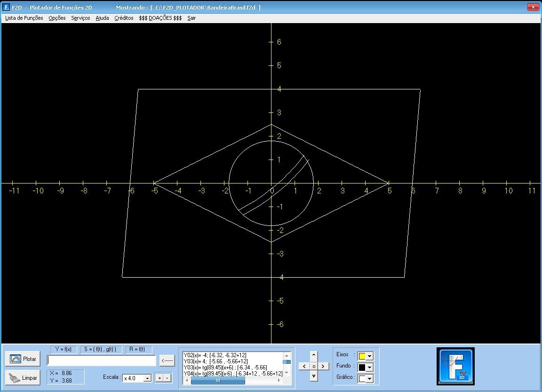Select list entry Y02(x)= -4; [-6.32, -6.32+12]
Screen dimensions: 542x392
click(215, 355)
